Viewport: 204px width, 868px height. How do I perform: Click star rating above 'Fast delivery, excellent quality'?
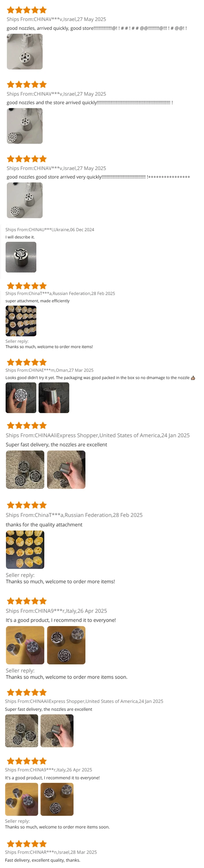click(27, 844)
